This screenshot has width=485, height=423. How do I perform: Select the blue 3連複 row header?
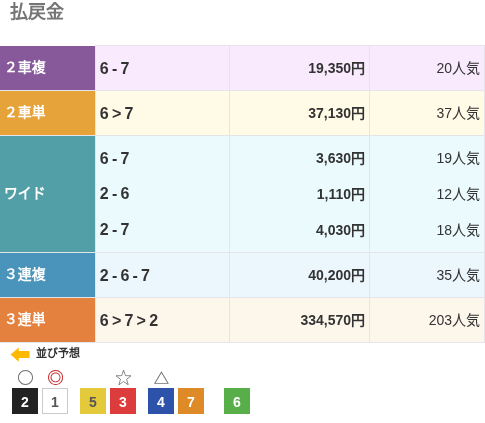pyautogui.click(x=47, y=275)
